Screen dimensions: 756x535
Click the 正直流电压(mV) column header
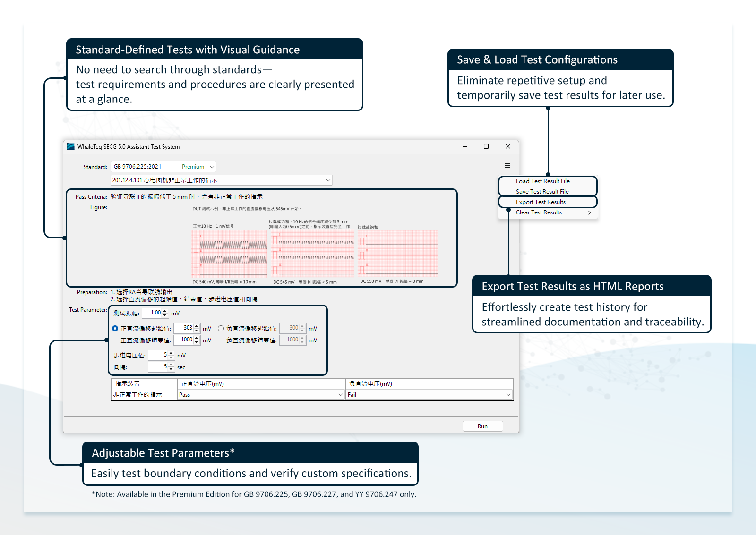[261, 383]
